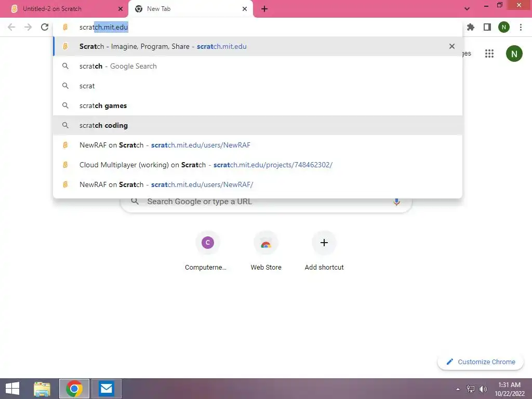Open NewRAF on Scratch users/NewRAF suggestion without slash
This screenshot has width=532, height=399.
point(258,145)
